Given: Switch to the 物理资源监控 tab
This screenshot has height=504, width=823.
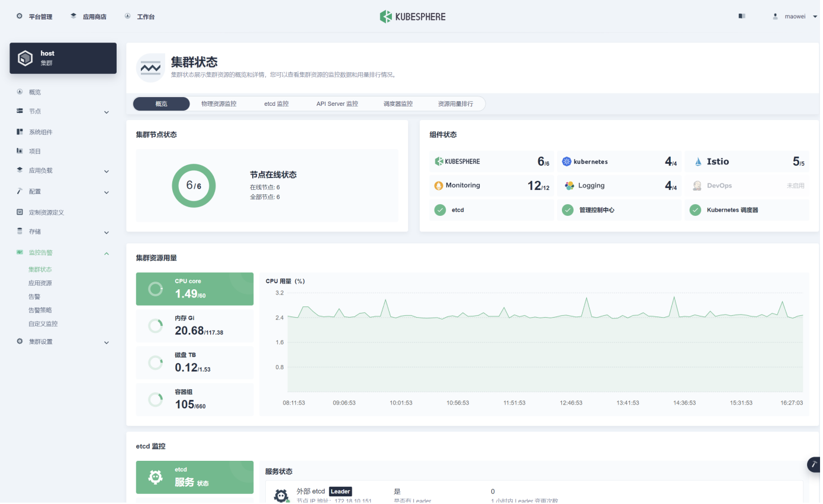Looking at the screenshot, I should coord(218,104).
